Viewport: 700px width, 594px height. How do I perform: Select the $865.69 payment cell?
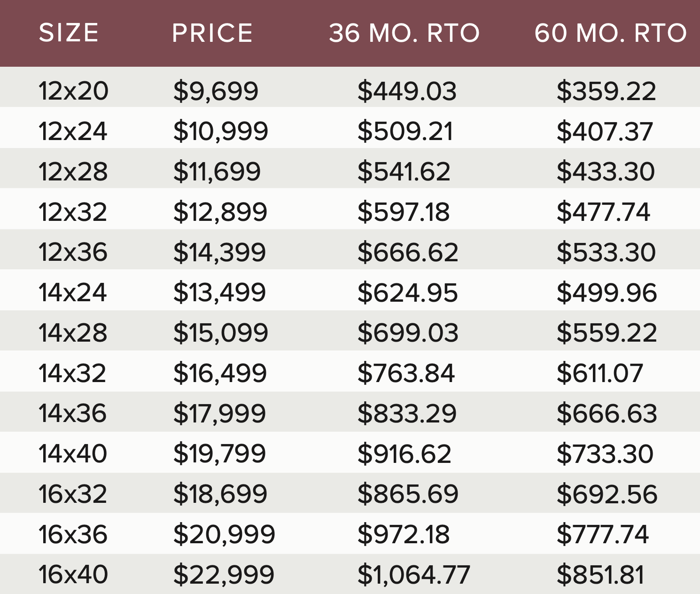[407, 494]
